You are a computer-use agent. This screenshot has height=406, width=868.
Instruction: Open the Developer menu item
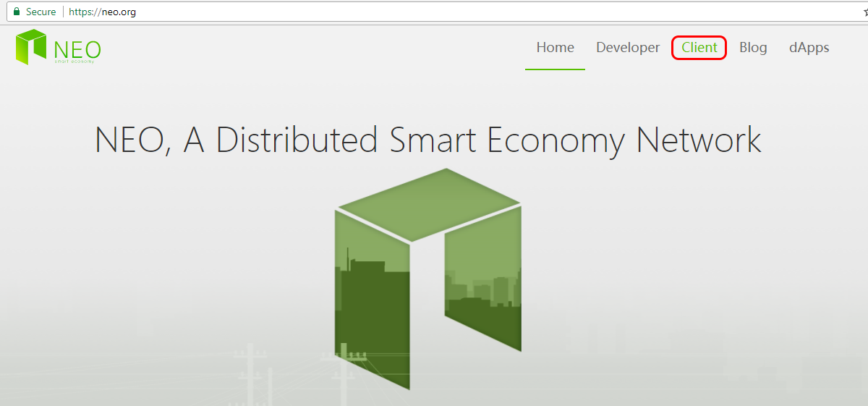click(x=628, y=48)
